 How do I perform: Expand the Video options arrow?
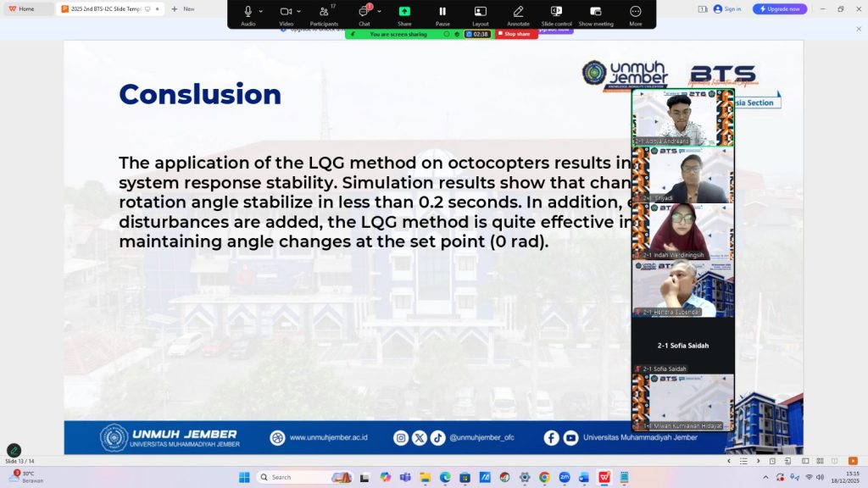click(300, 12)
